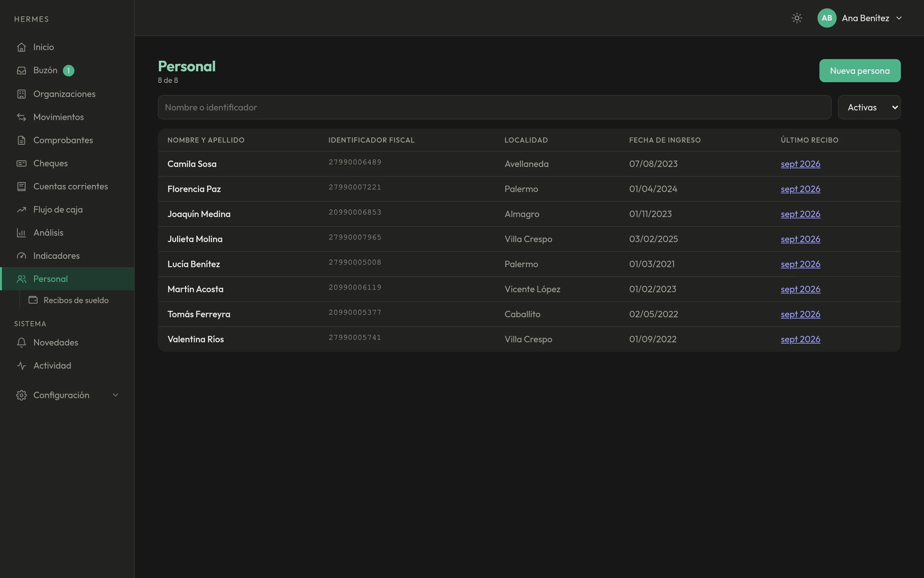Click the AB user avatar
The image size is (924, 578).
[827, 18]
